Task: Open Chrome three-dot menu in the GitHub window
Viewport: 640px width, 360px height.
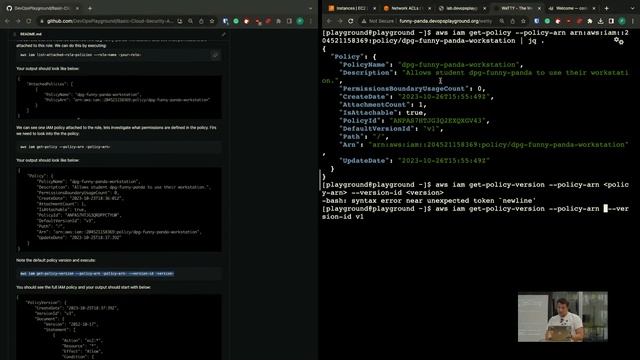Action: pyautogui.click(x=311, y=21)
